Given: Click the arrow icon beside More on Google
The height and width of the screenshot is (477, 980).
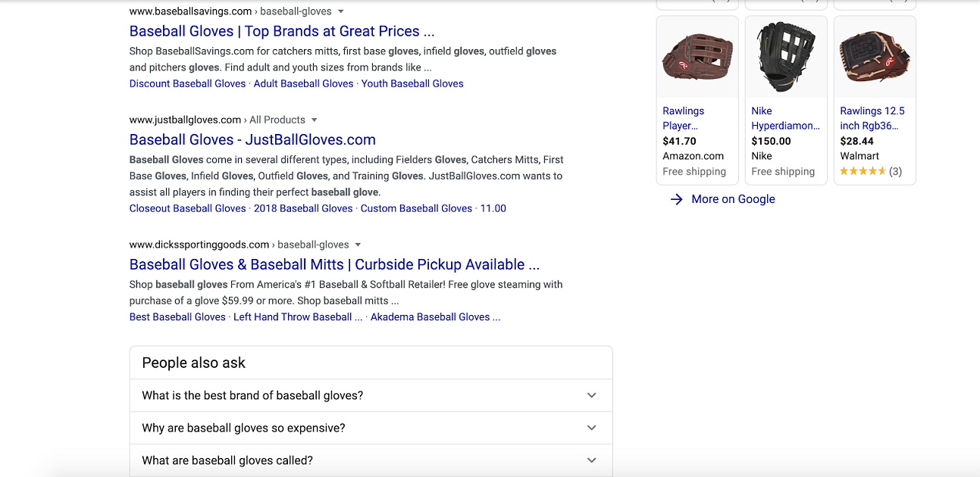Looking at the screenshot, I should (x=676, y=199).
